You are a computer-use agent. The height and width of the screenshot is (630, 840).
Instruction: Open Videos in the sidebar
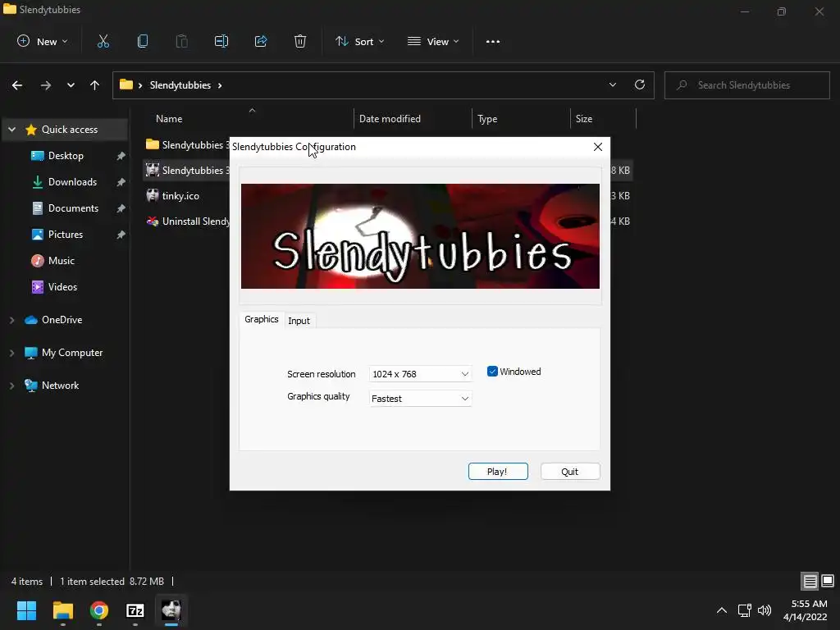62,287
